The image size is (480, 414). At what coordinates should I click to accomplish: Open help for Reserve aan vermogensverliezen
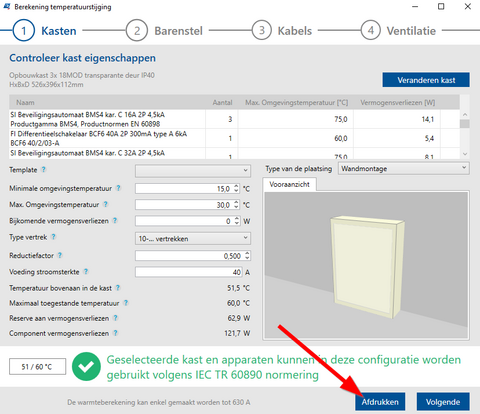[115, 318]
